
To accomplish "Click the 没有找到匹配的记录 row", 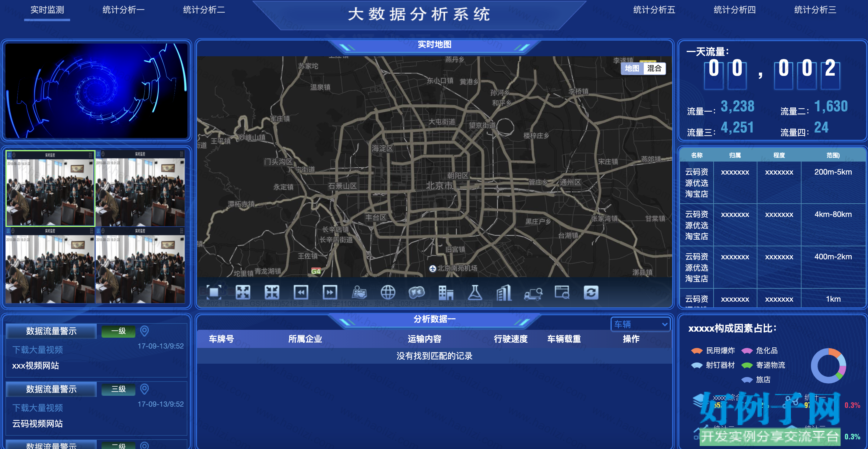I will pos(434,356).
